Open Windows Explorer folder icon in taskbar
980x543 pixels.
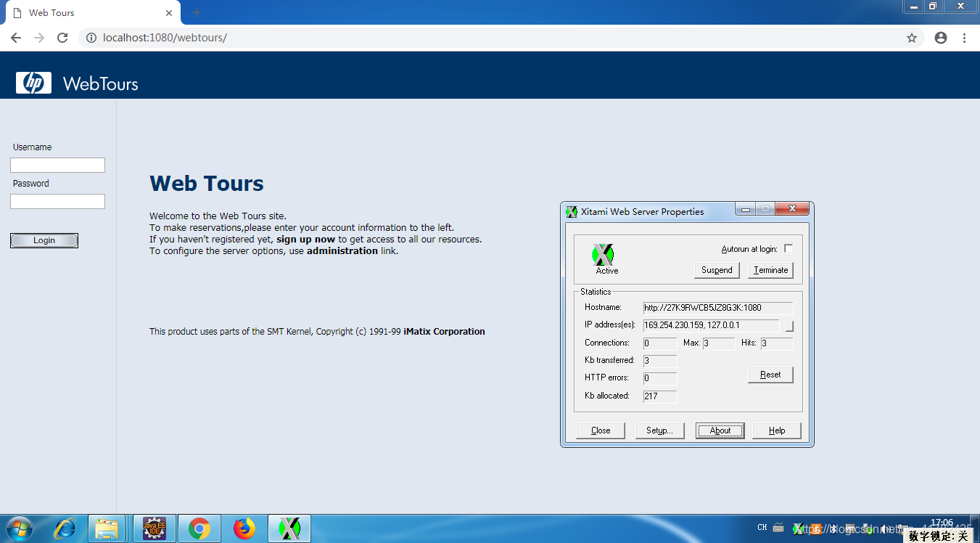coord(107,528)
